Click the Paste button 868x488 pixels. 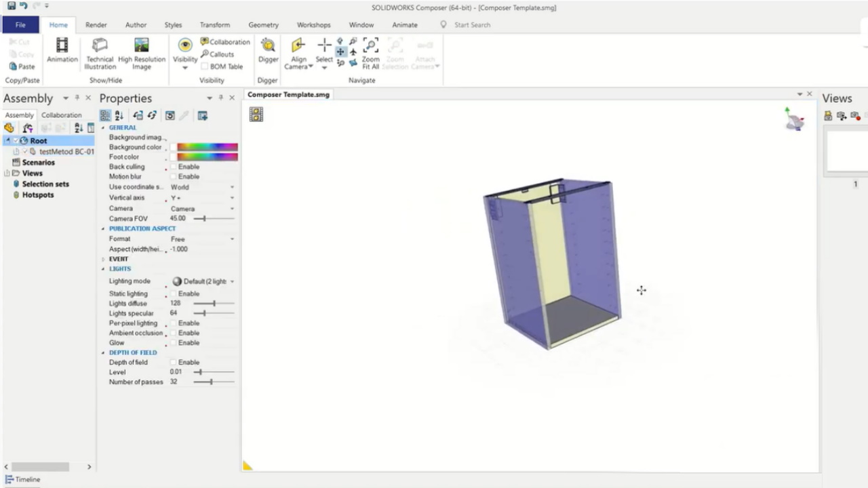[22, 66]
